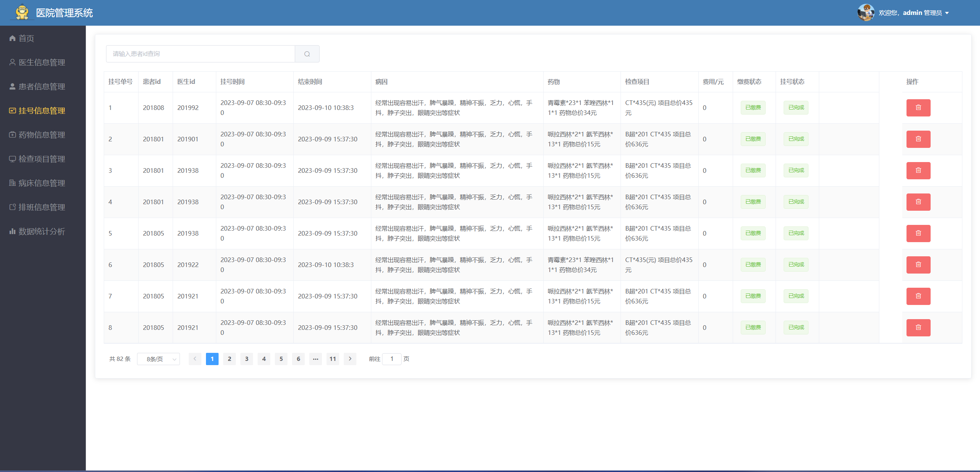
Task: Click the search magnifier icon button
Action: point(307,54)
